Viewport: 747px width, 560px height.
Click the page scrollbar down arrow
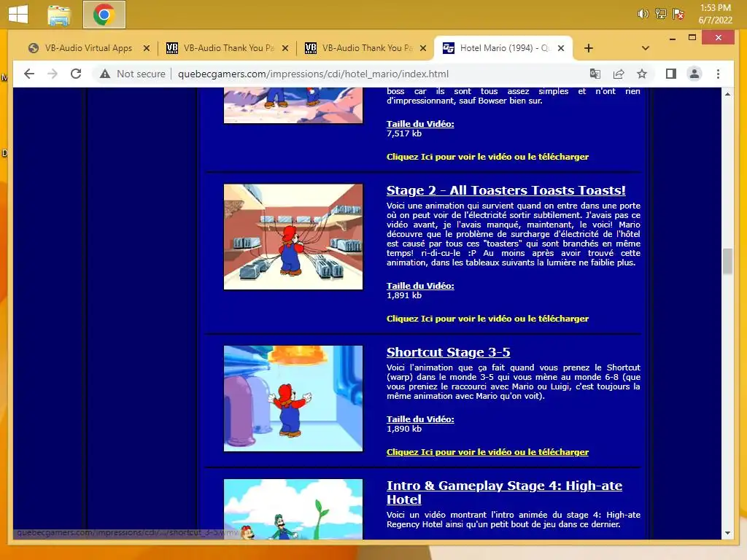pyautogui.click(x=727, y=533)
